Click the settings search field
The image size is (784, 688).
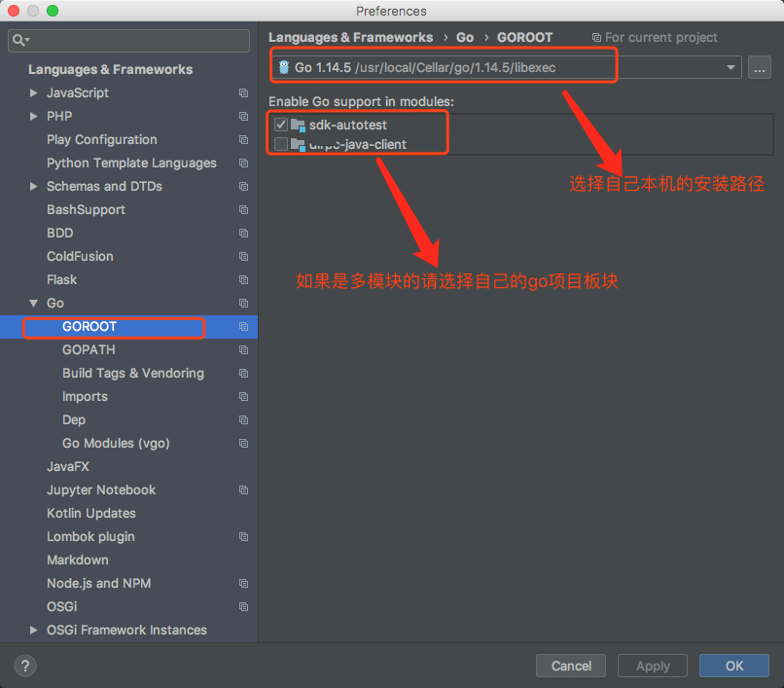coord(128,41)
